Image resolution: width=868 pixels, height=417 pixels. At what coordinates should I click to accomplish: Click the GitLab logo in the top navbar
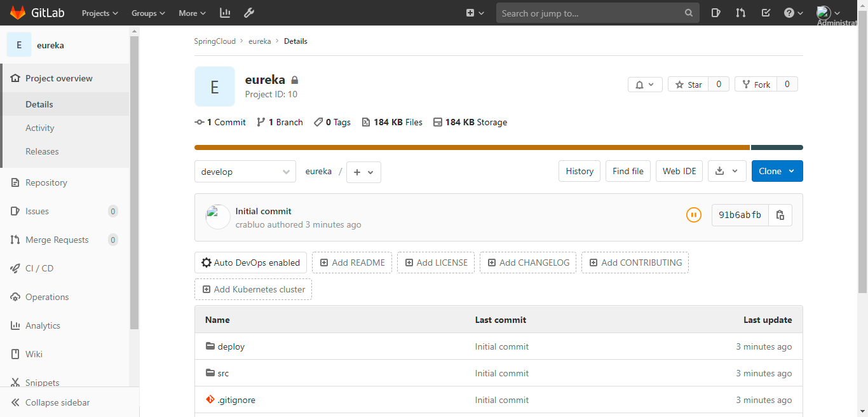point(36,13)
